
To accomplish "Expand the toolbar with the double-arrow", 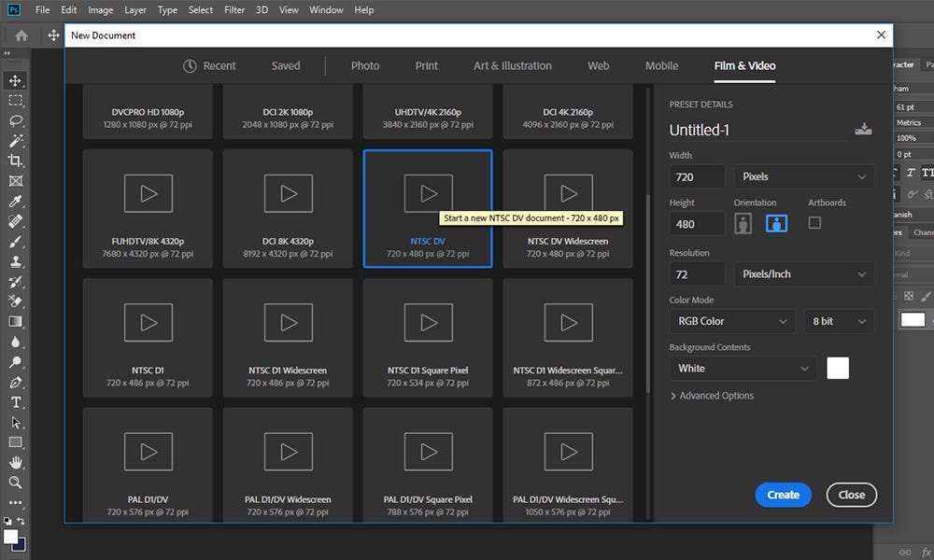I will pos(7,53).
